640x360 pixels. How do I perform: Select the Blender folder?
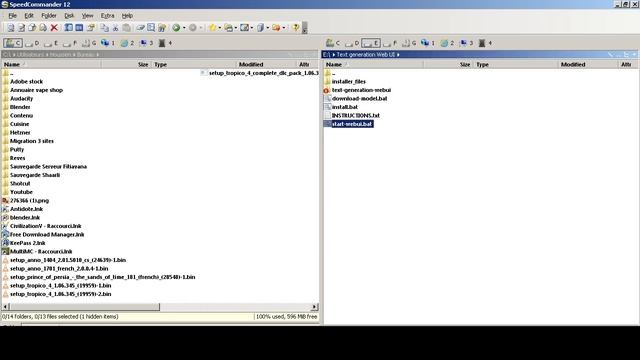pos(16,107)
